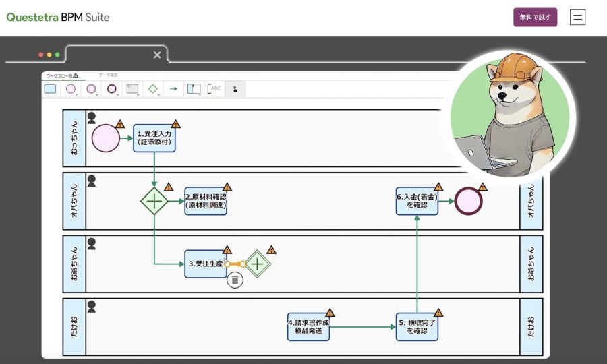The width and height of the screenshot is (607, 364).
Task: Expand the service task tool dropdown
Action: point(138,95)
